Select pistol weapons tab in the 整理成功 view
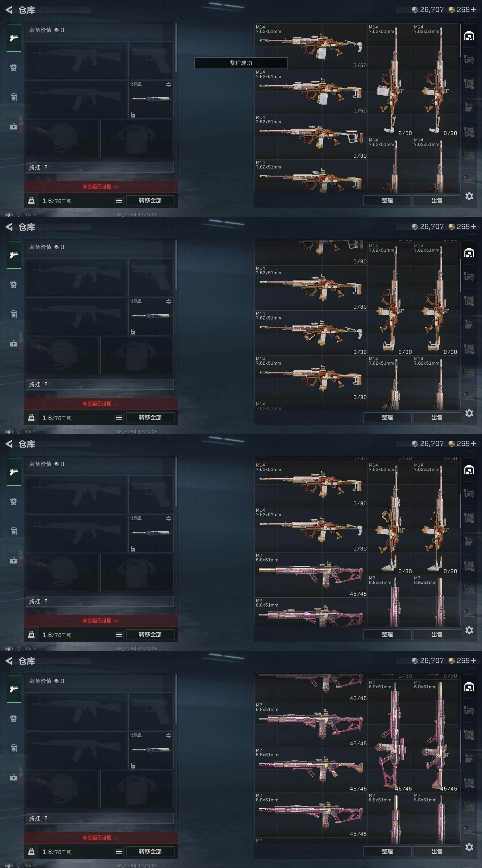 click(14, 38)
